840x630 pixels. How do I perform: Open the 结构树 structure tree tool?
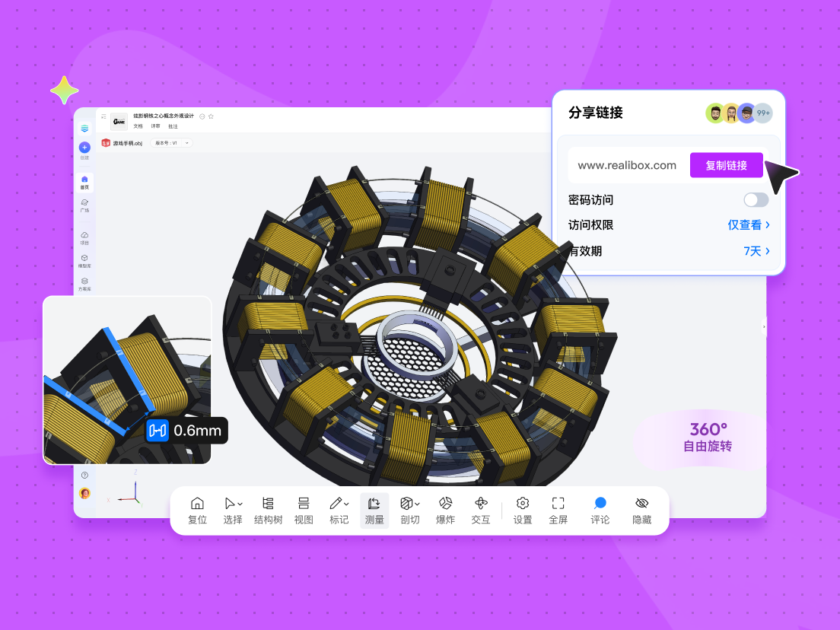pos(268,511)
